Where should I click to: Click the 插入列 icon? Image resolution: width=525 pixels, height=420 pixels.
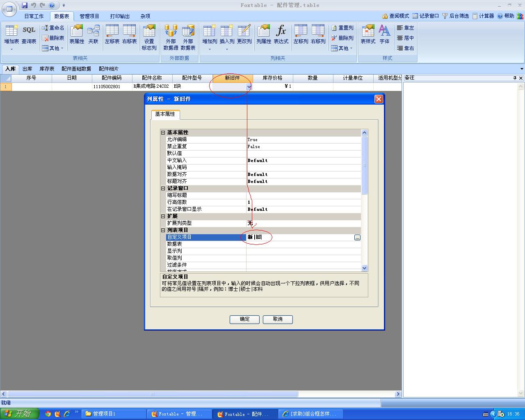tap(227, 34)
